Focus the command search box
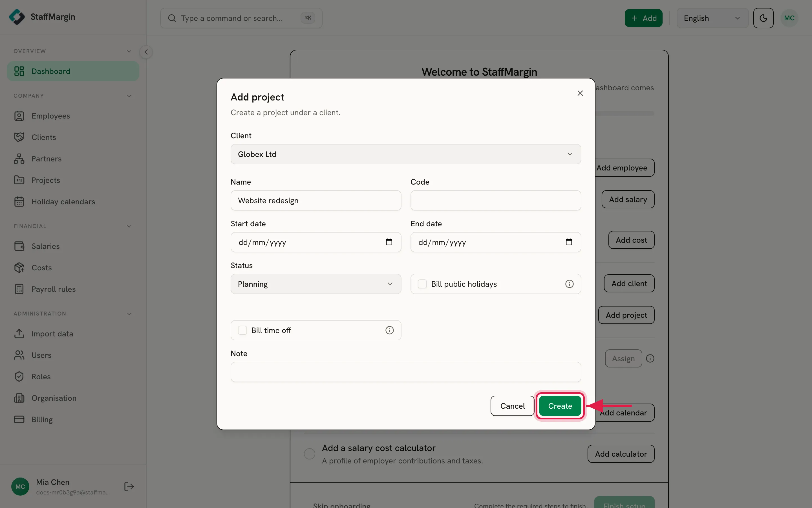This screenshot has width=812, height=508. [241, 18]
